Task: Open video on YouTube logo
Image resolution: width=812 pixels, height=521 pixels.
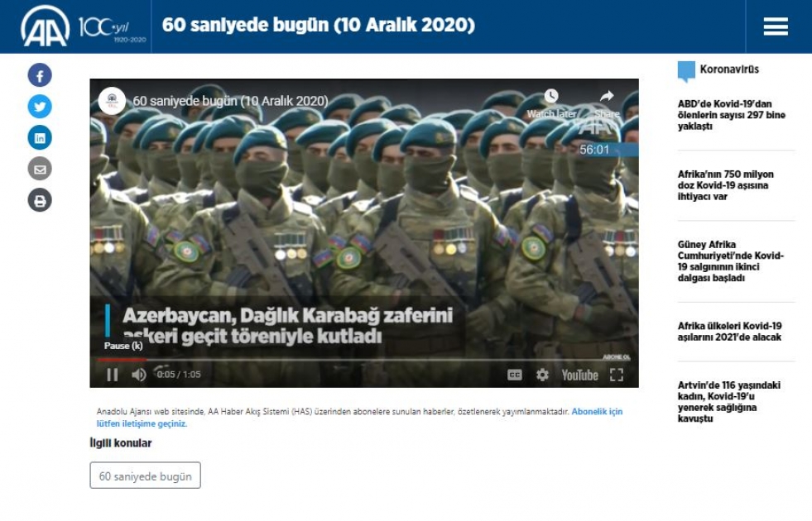Action: coord(579,375)
